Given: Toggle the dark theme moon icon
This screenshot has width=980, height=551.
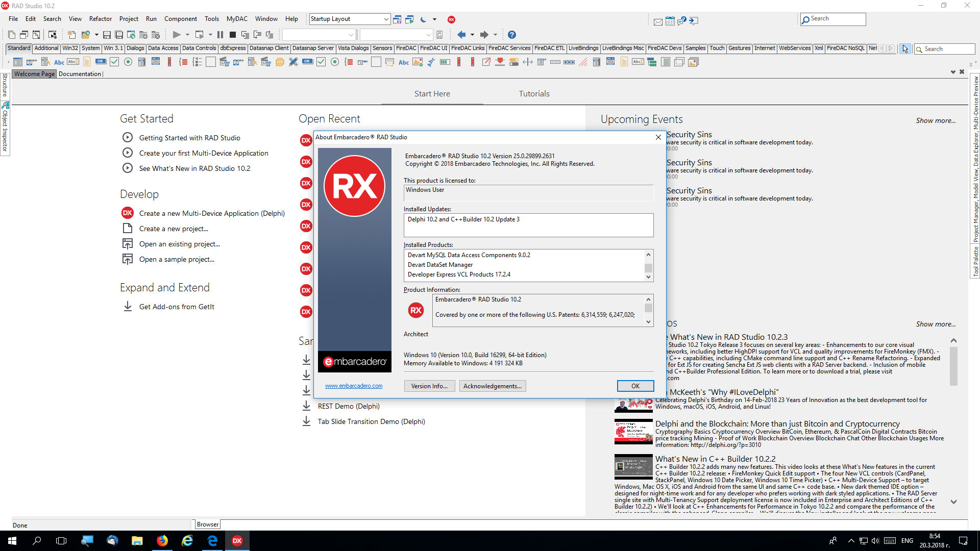Looking at the screenshot, I should 423,19.
